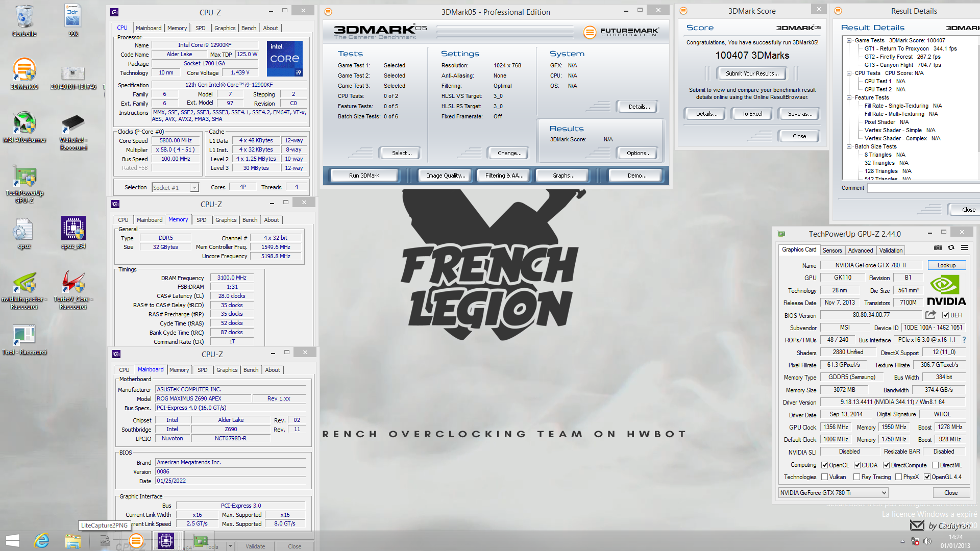Open the GPU-Z hamburger menu
The image size is (980, 551).
click(964, 247)
